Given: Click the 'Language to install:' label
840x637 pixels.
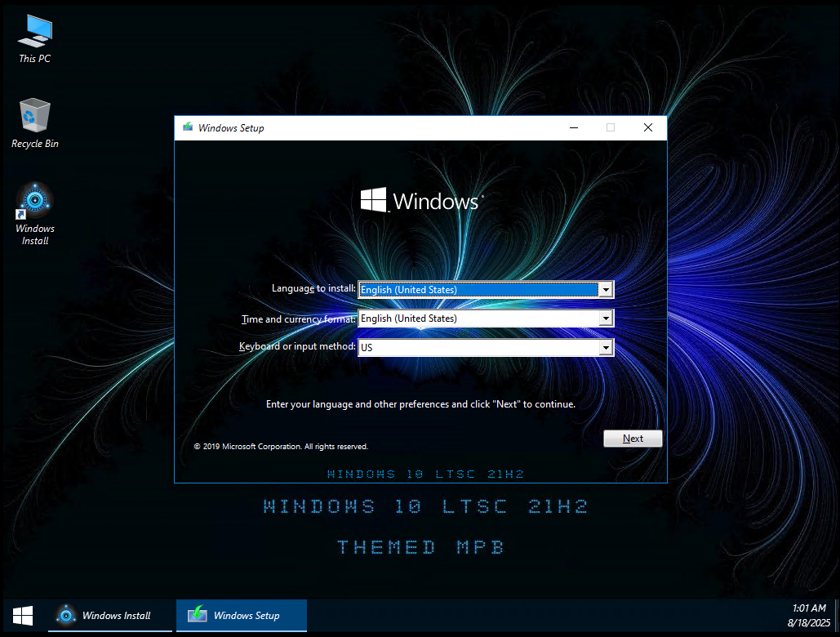Looking at the screenshot, I should point(313,288).
